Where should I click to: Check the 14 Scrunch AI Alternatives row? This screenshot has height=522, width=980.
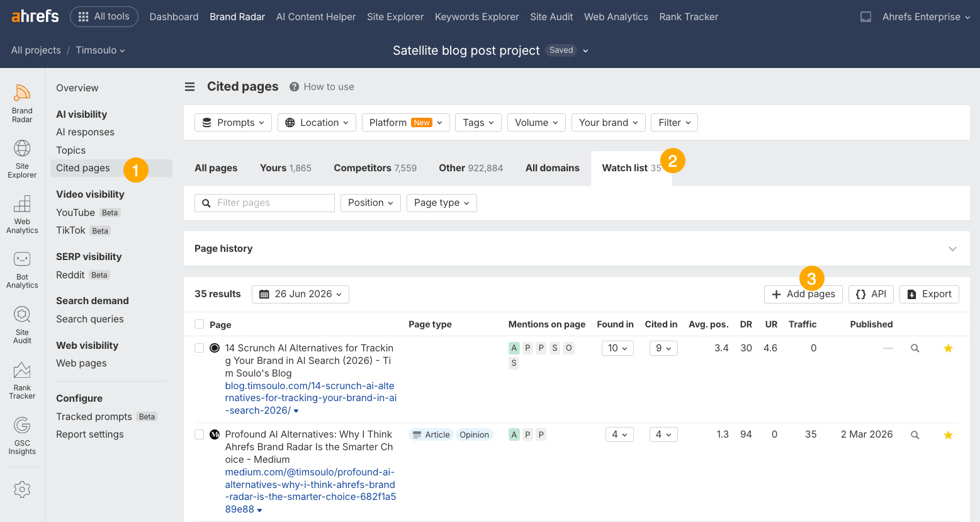(x=200, y=348)
